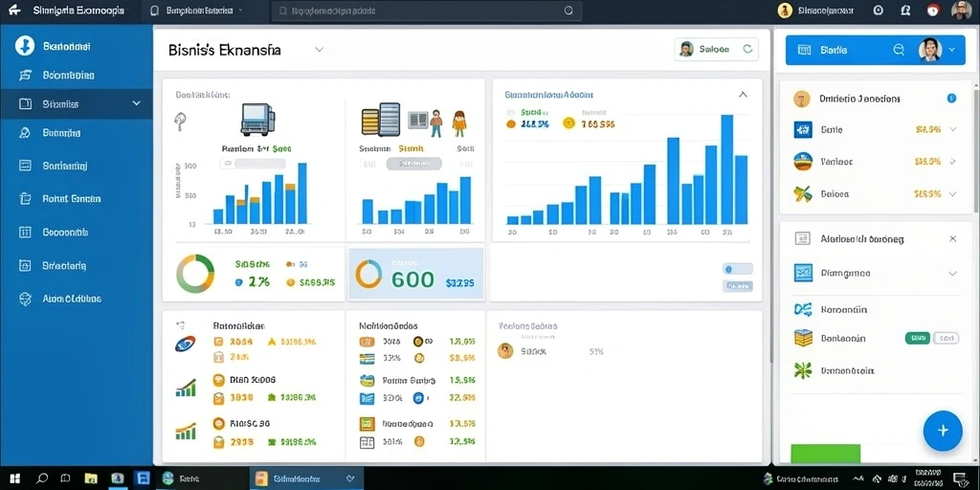This screenshot has width=980, height=490.
Task: Click the top search input field
Action: coord(426,11)
